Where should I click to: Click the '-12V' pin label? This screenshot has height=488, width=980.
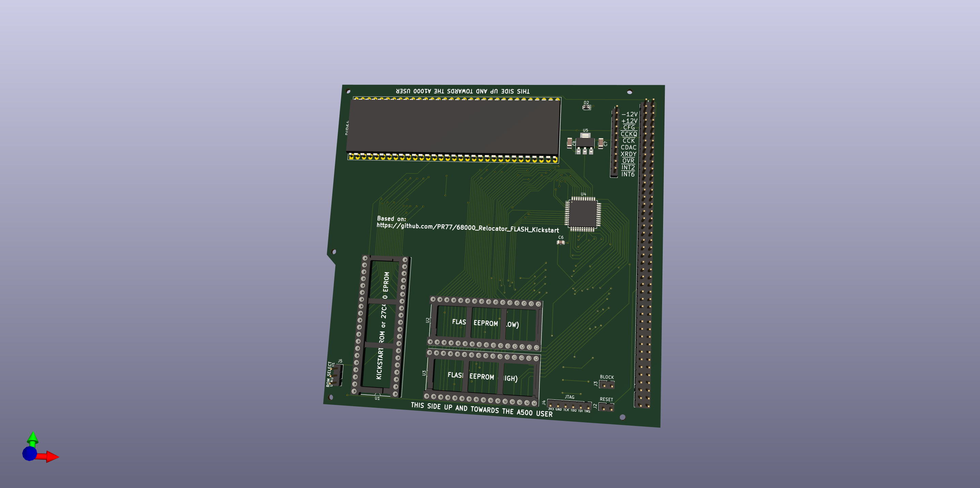629,114
